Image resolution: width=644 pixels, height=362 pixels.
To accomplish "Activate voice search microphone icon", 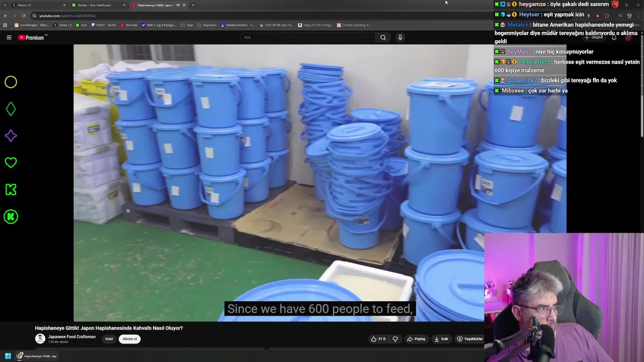I will tap(400, 37).
